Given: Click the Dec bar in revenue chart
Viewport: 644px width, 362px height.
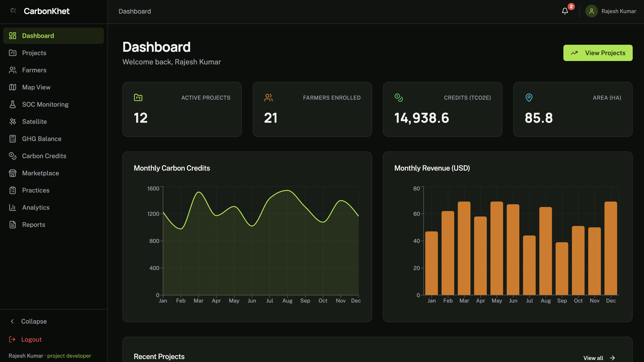Looking at the screenshot, I should (611, 248).
